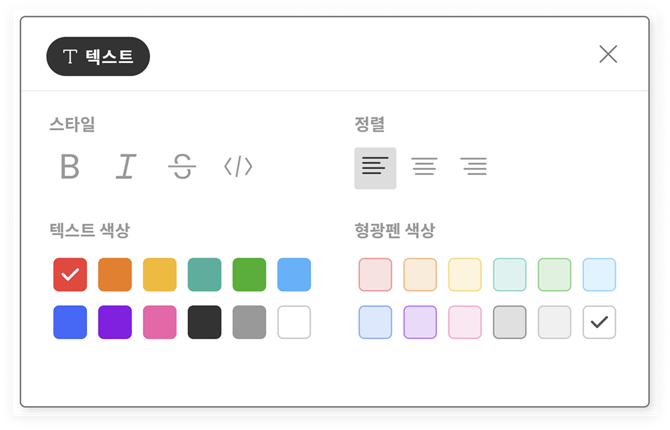The width and height of the screenshot is (670, 430).
Task: Pick the yellow text color swatch
Action: point(160,274)
